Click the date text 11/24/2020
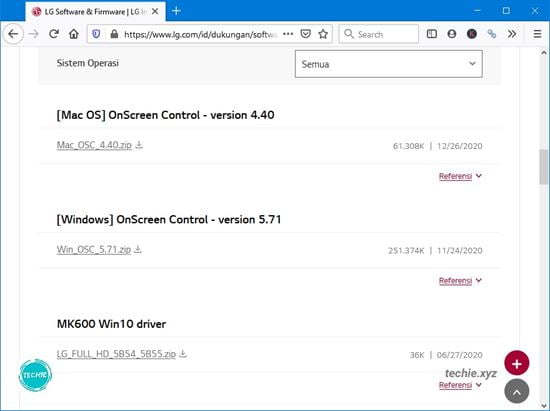Screen dimensions: 550x411 point(460,250)
